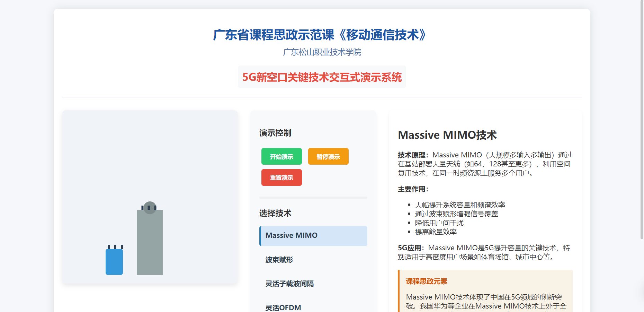
Task: Click the 降低用户间干扰 bullet item
Action: point(439,223)
